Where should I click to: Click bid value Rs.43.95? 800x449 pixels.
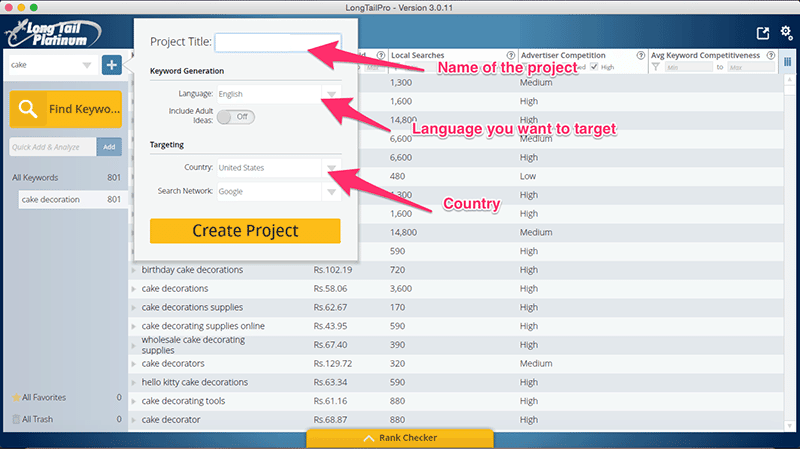tap(330, 326)
